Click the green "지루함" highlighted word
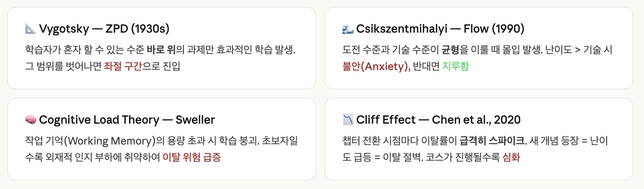 coord(455,67)
